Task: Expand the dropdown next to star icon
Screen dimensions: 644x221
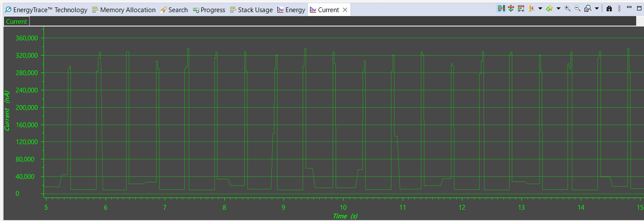Action: 558,8
